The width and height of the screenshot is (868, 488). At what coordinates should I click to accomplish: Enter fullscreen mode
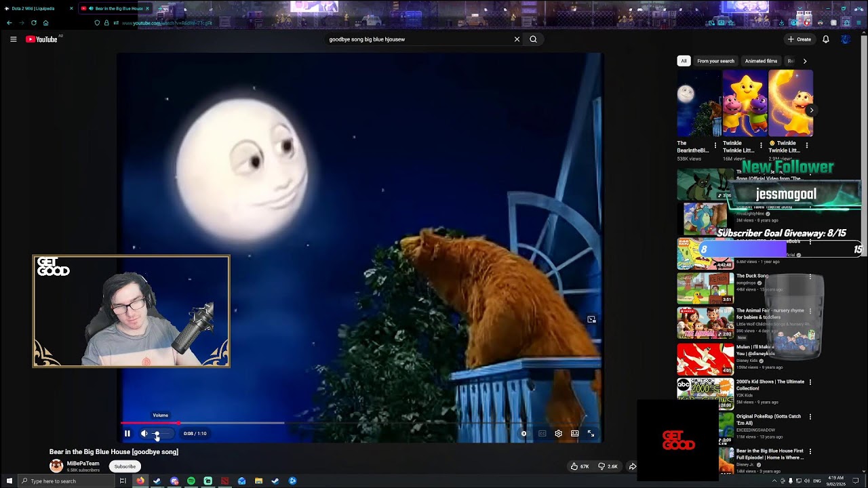pyautogui.click(x=591, y=434)
